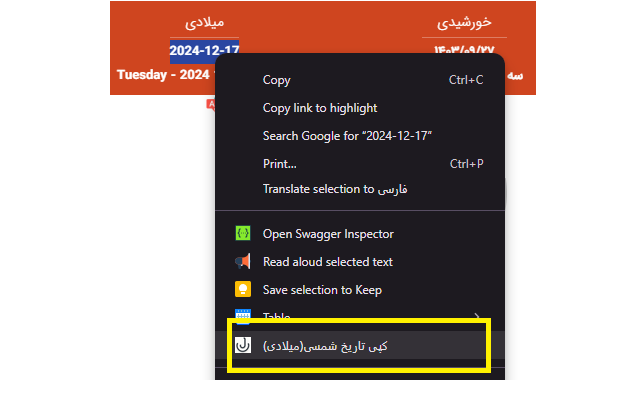The width and height of the screenshot is (640, 400).
Task: Click the میلادی column heading
Action: pos(204,22)
